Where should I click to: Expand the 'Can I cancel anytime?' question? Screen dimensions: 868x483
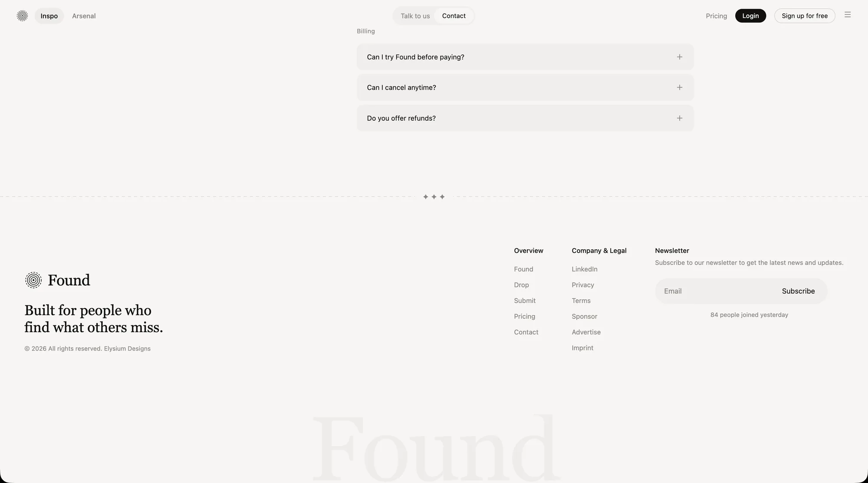click(x=525, y=87)
